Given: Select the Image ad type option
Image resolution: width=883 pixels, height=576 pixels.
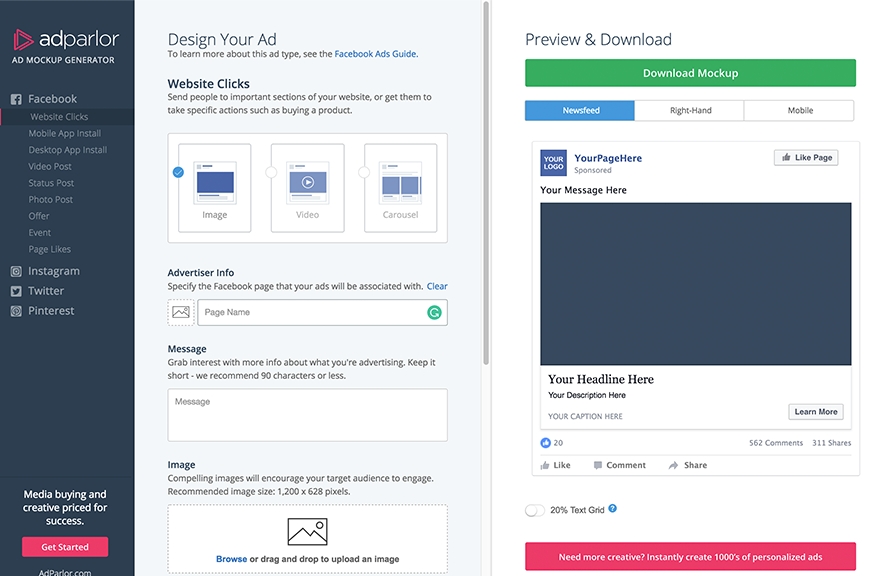Looking at the screenshot, I should tap(214, 188).
